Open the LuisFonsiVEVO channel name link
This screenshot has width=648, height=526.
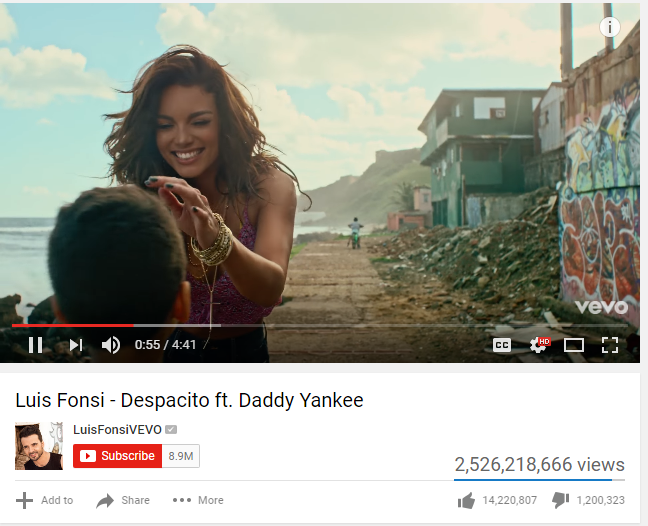tap(117, 430)
